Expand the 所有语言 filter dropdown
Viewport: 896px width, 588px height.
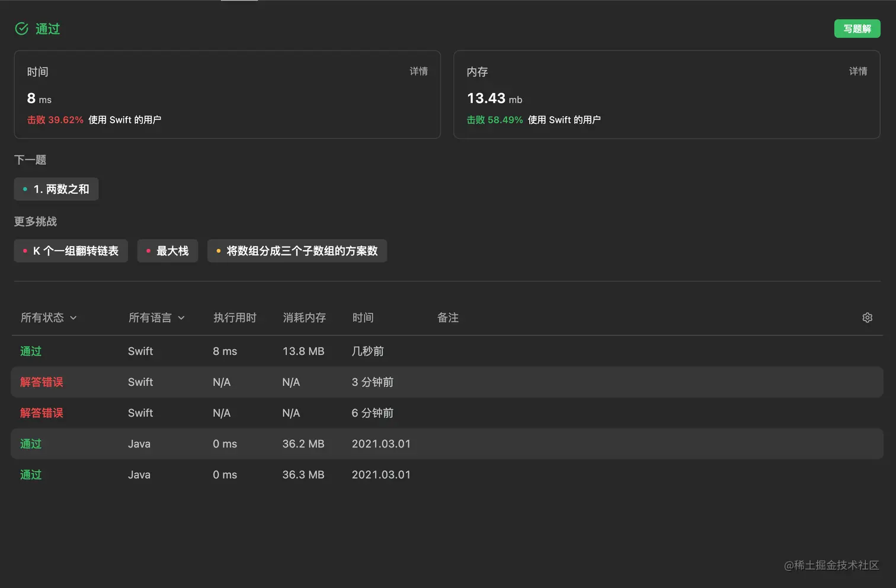(x=156, y=318)
